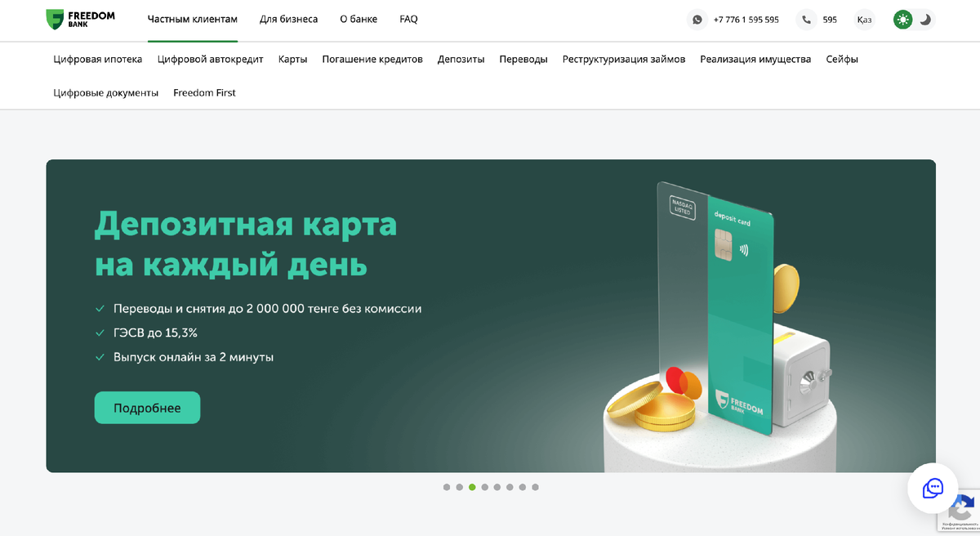The height and width of the screenshot is (536, 980).
Task: Open the Freedom First page
Action: point(204,93)
